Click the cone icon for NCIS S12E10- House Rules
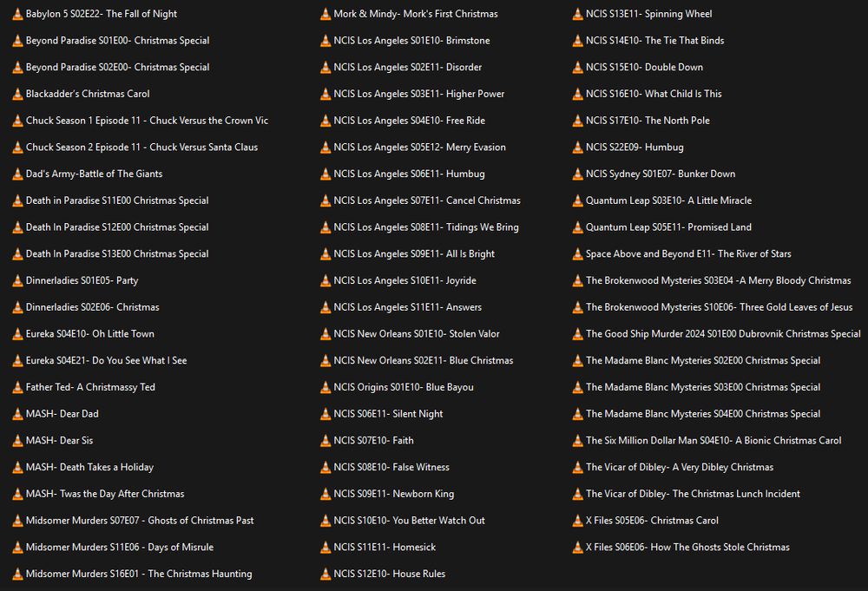 [325, 574]
